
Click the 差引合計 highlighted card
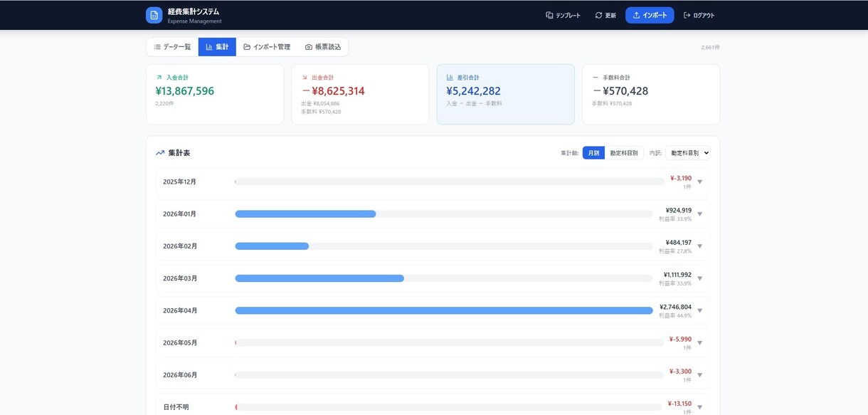pyautogui.click(x=506, y=94)
